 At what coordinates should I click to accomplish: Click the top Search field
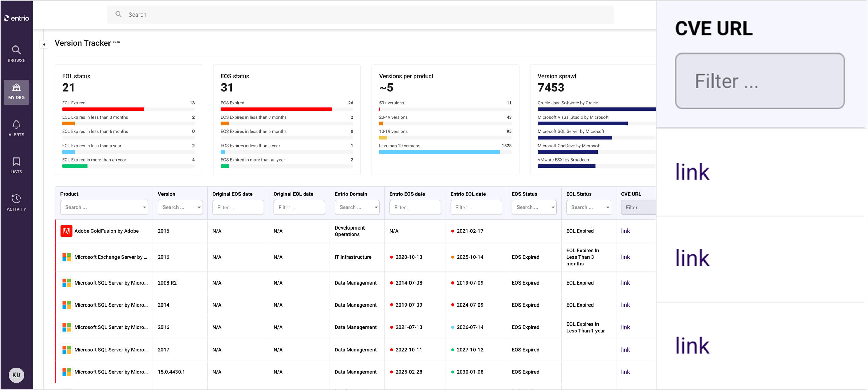(x=360, y=14)
